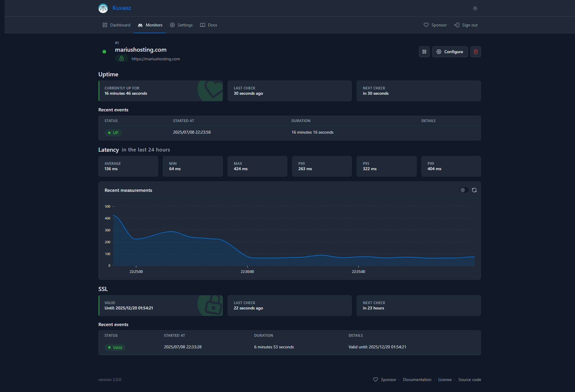Viewport: 575px width, 392px height.
Task: Delete monitor with red trash icon
Action: 476,52
